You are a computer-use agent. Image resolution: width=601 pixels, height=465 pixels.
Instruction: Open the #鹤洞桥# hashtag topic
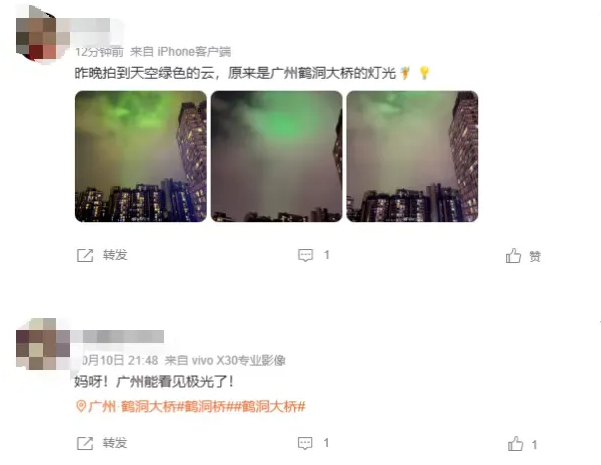tap(205, 406)
